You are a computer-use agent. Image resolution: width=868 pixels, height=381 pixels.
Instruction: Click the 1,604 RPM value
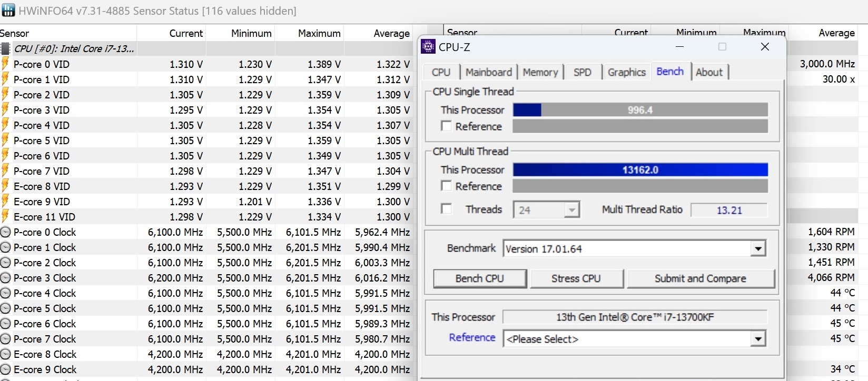click(831, 232)
